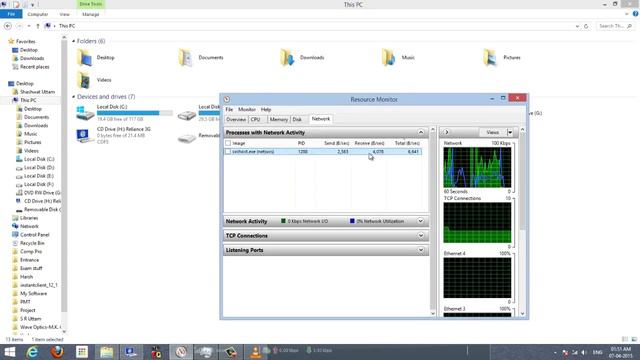
Task: Launch Firefox from taskbar
Action: [x=57, y=352]
